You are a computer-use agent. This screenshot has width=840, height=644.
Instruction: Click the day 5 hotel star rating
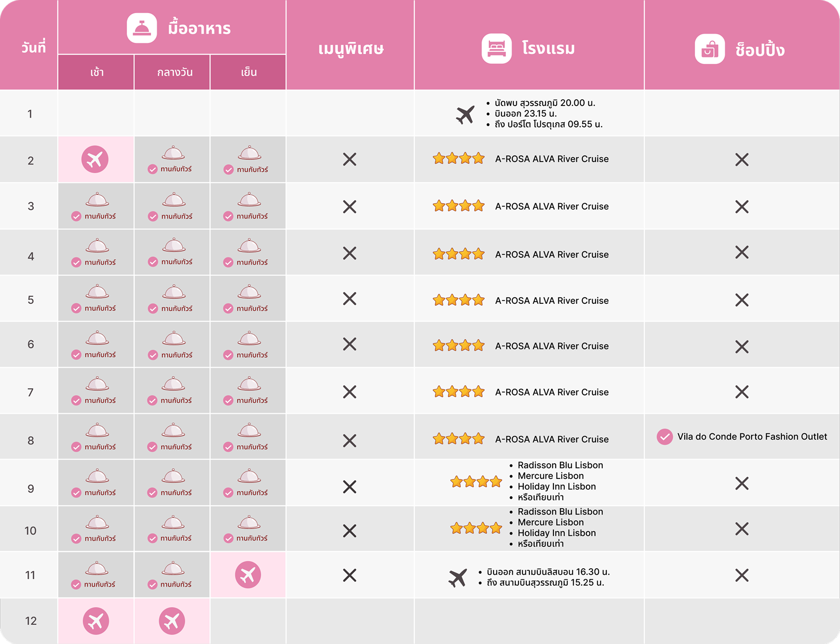(x=458, y=300)
